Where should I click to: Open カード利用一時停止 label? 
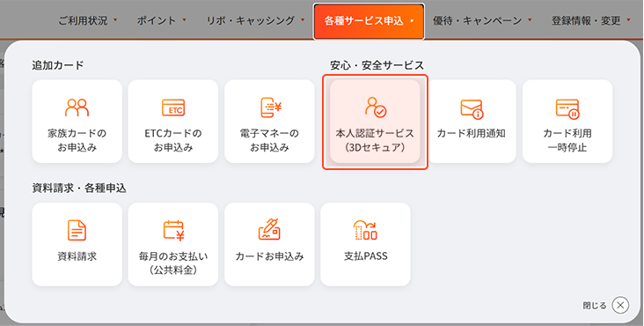point(567,140)
